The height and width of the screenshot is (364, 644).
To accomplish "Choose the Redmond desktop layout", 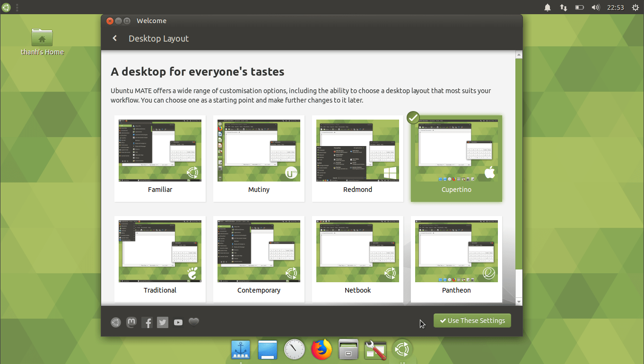I will click(357, 150).
